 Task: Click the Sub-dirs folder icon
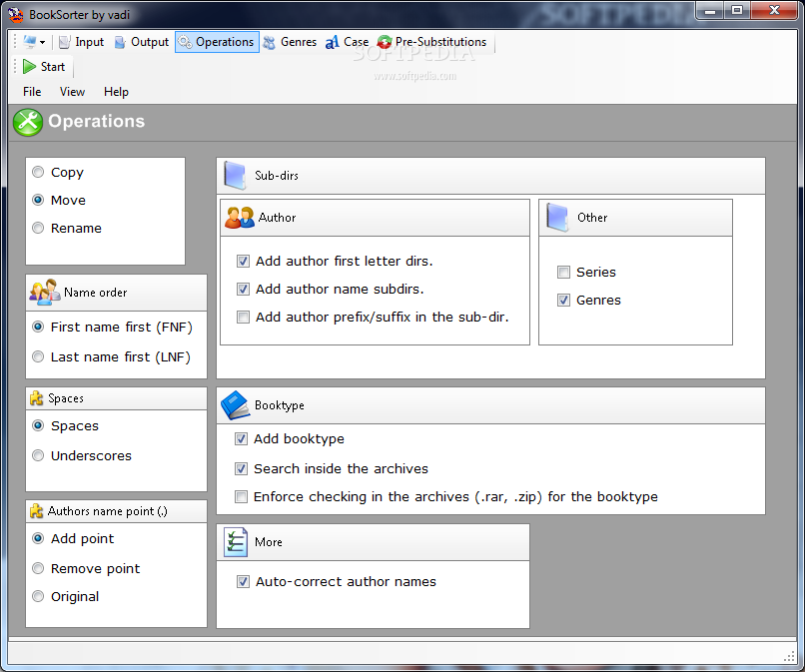pos(235,176)
